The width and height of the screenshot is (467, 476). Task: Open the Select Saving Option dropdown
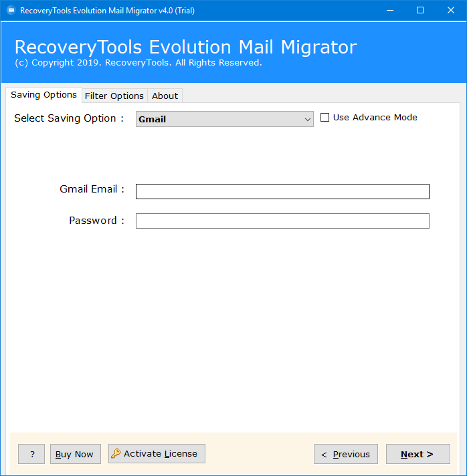tap(225, 119)
